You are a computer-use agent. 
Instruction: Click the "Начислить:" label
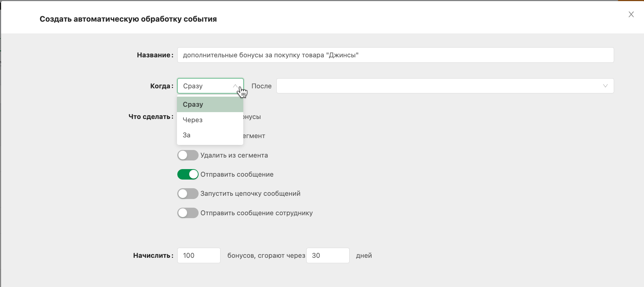154,256
